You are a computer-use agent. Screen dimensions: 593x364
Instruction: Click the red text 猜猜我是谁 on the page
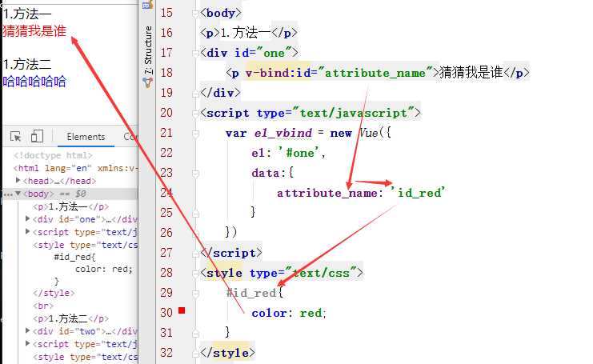coord(34,31)
